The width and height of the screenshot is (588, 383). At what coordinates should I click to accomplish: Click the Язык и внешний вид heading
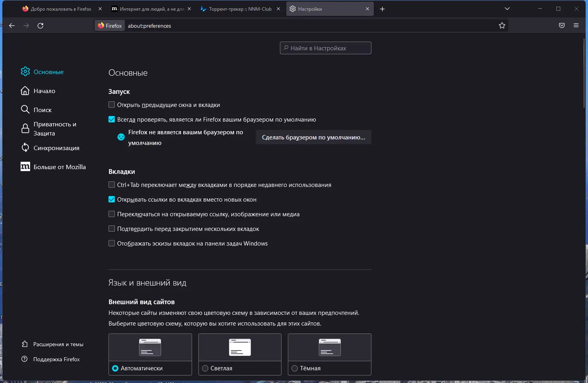click(147, 283)
